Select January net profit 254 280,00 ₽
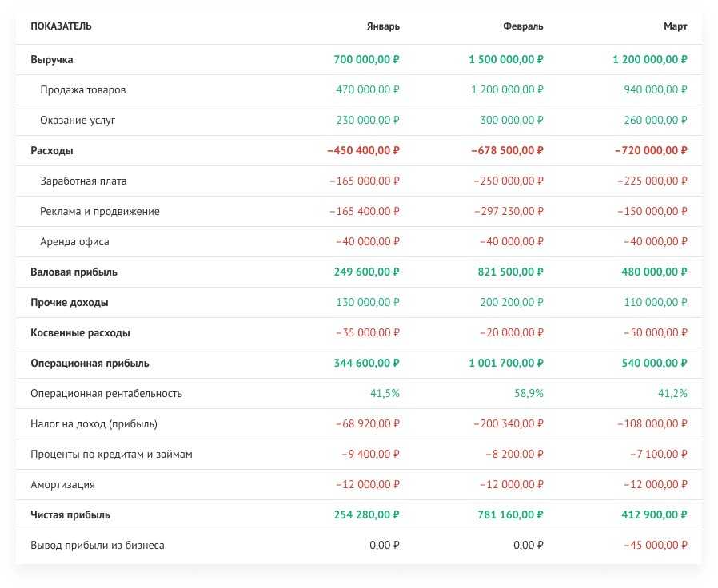Image resolution: width=718 pixels, height=588 pixels. [x=366, y=515]
